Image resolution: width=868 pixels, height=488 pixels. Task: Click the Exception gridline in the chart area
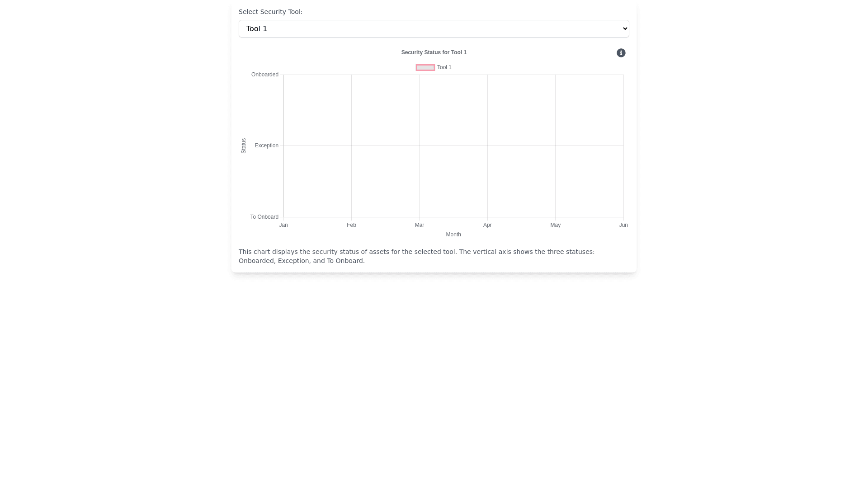tap(453, 145)
